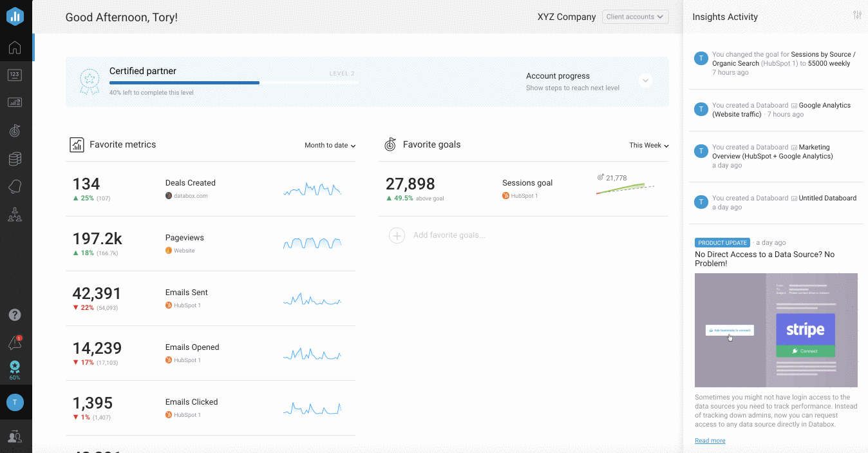The image size is (868, 453).
Task: Click the Insights Activity panel title
Action: tap(725, 17)
